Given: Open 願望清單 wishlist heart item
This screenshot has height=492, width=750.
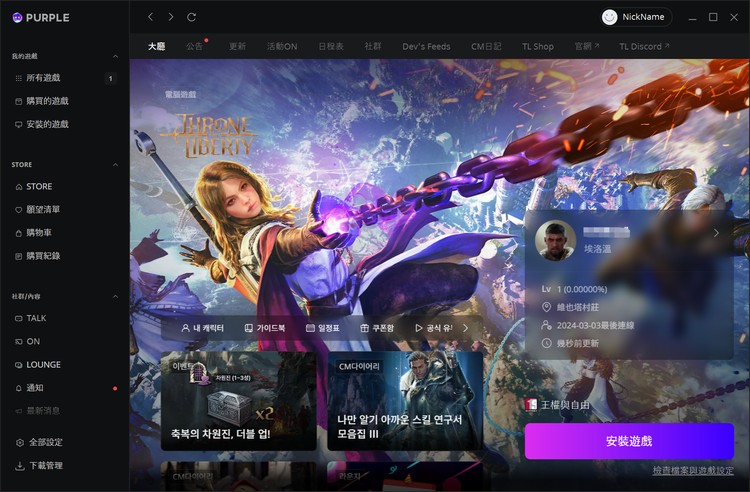Looking at the screenshot, I should [x=38, y=209].
